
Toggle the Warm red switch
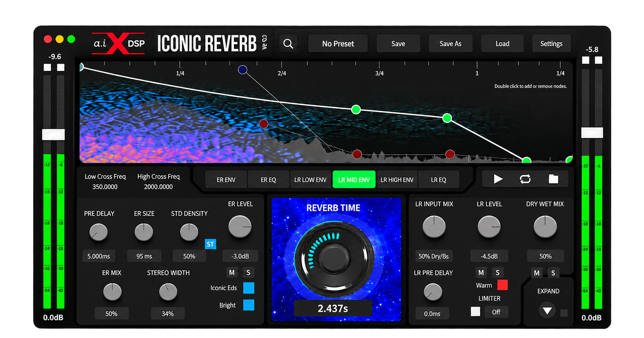(502, 285)
